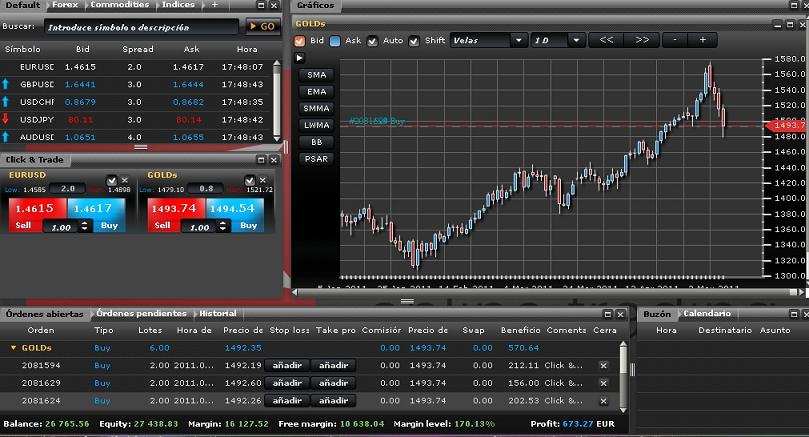
Task: Add PSAR indicator
Action: [316, 159]
